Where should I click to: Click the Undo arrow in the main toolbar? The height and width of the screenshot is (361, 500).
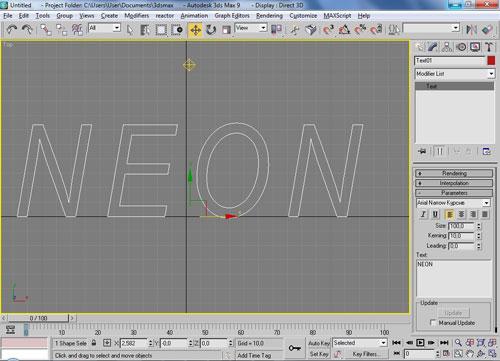(x=12, y=30)
